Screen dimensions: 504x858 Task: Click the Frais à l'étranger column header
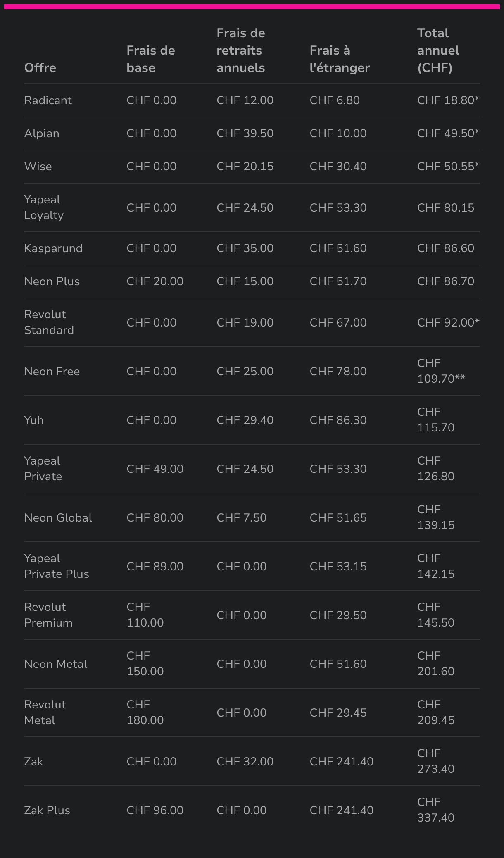point(340,59)
